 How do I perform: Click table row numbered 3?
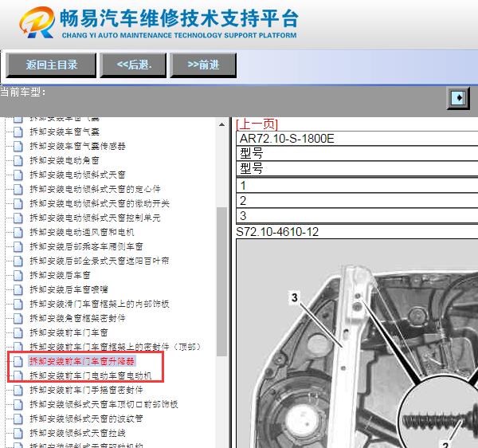tap(357, 216)
